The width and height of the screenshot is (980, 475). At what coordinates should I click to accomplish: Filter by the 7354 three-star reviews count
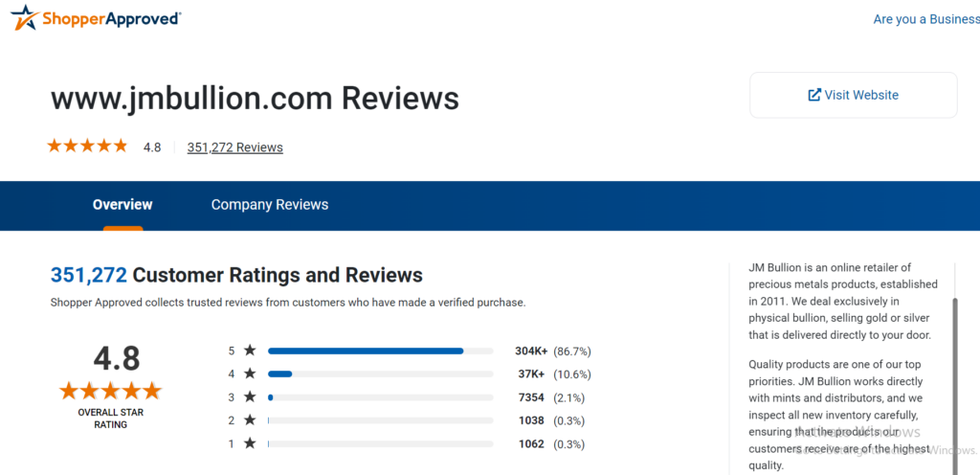pyautogui.click(x=531, y=397)
